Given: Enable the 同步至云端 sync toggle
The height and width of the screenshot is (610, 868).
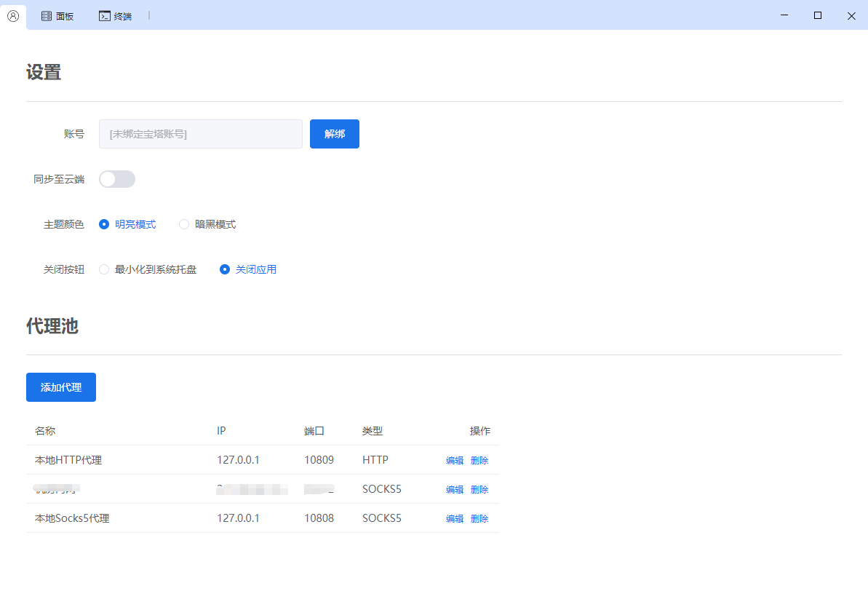Looking at the screenshot, I should [x=116, y=178].
